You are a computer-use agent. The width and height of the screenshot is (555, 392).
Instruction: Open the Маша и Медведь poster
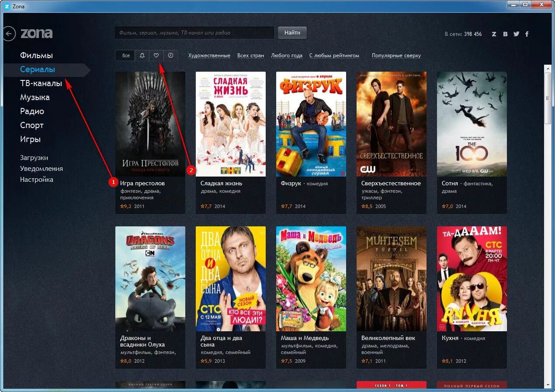[311, 279]
